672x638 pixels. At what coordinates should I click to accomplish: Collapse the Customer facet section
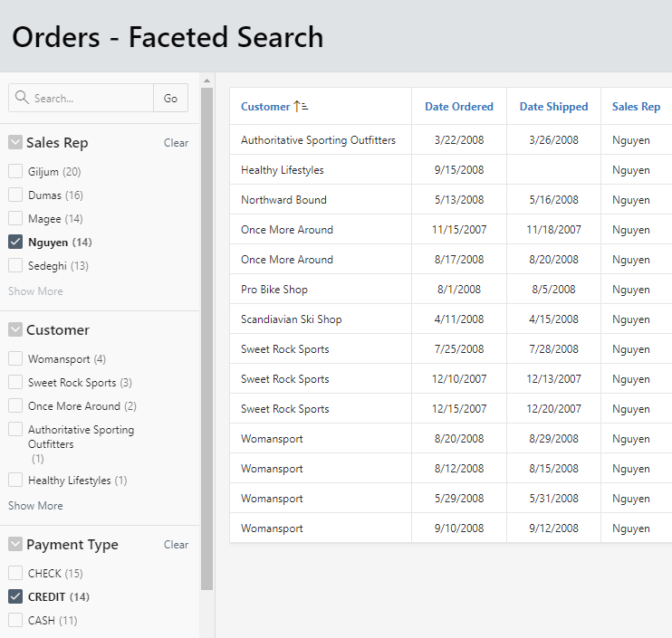tap(15, 330)
